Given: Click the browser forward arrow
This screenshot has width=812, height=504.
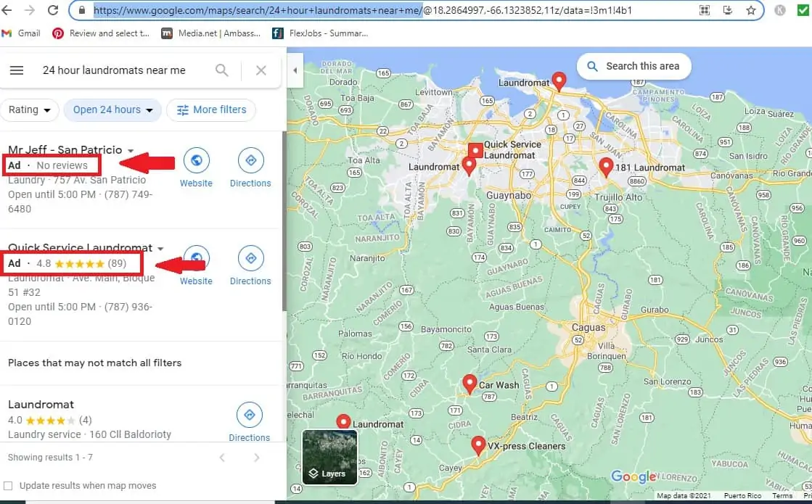Looking at the screenshot, I should 30,10.
